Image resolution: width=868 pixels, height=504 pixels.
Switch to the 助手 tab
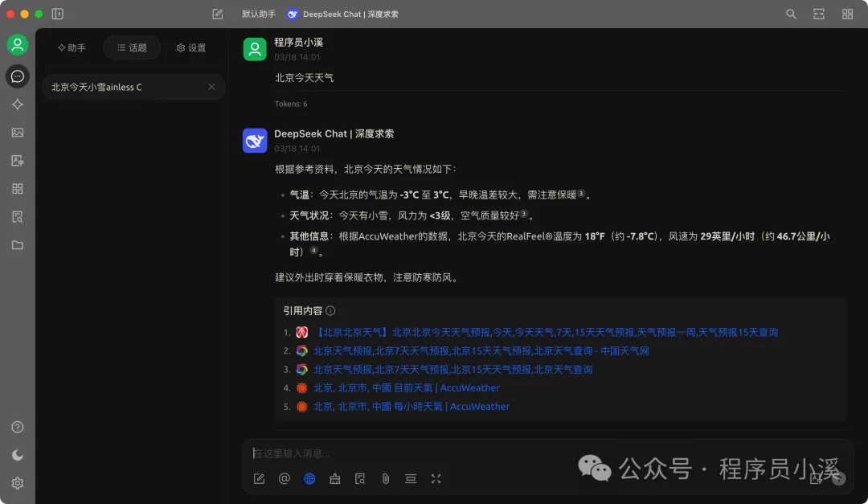(x=72, y=47)
